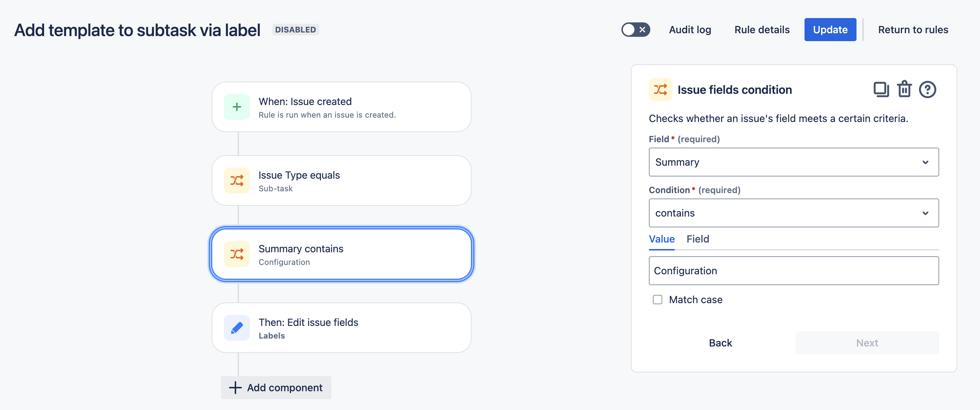Image resolution: width=980 pixels, height=410 pixels.
Task: Open the Audit log link
Action: pyautogui.click(x=690, y=30)
